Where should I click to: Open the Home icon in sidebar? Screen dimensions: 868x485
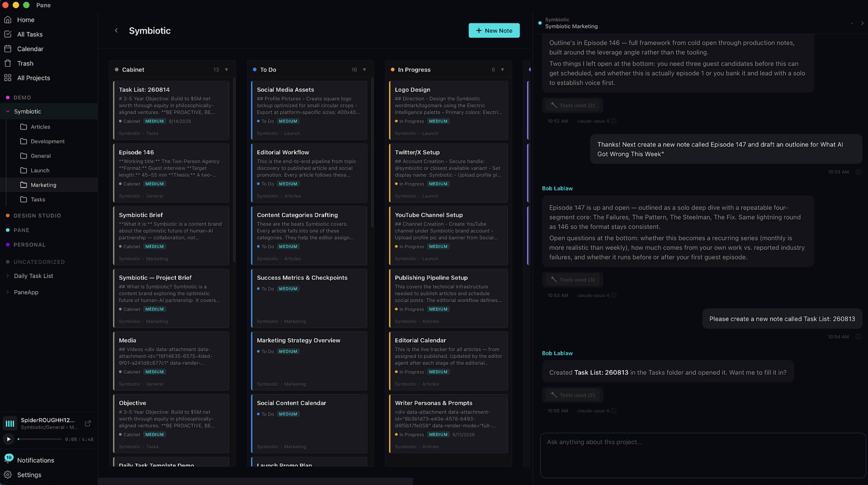coord(8,20)
